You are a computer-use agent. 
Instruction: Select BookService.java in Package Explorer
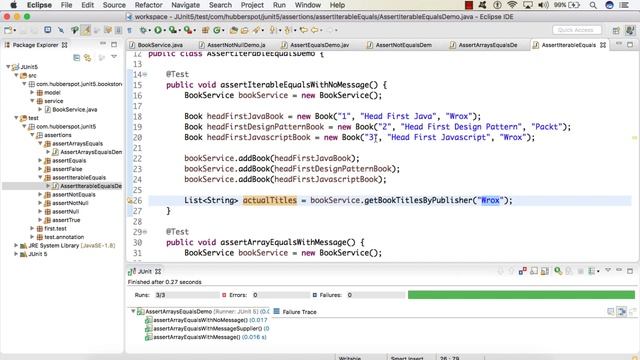point(74,109)
